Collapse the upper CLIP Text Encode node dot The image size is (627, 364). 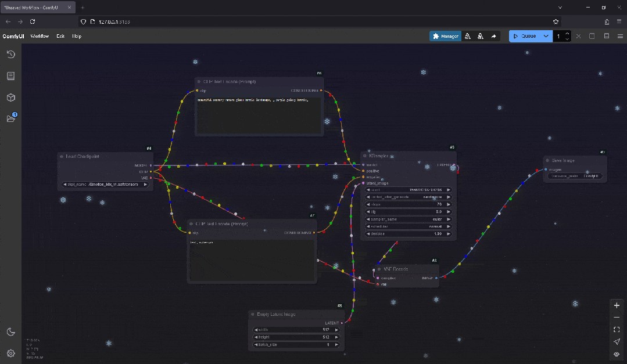[x=199, y=81]
